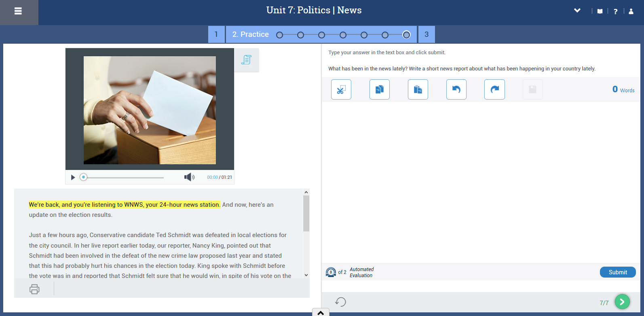This screenshot has height=316, width=644.
Task: Click the instruction 'Type your answer' text
Action: 387,53
